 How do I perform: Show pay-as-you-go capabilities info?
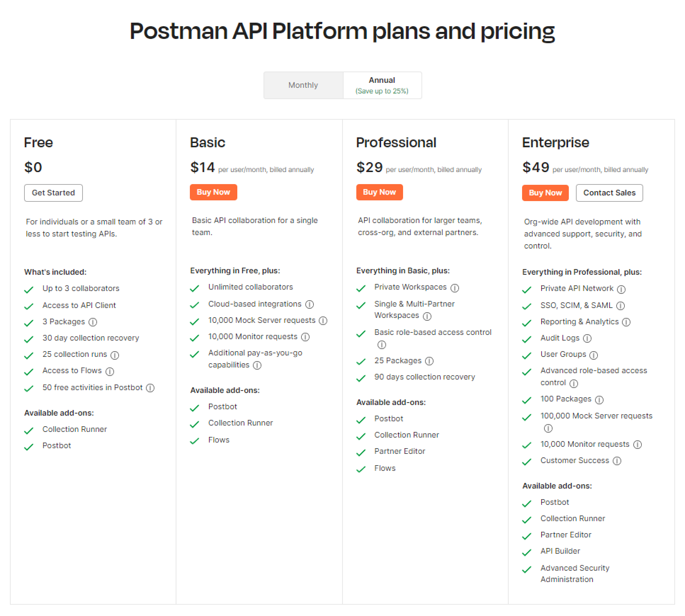click(x=257, y=365)
